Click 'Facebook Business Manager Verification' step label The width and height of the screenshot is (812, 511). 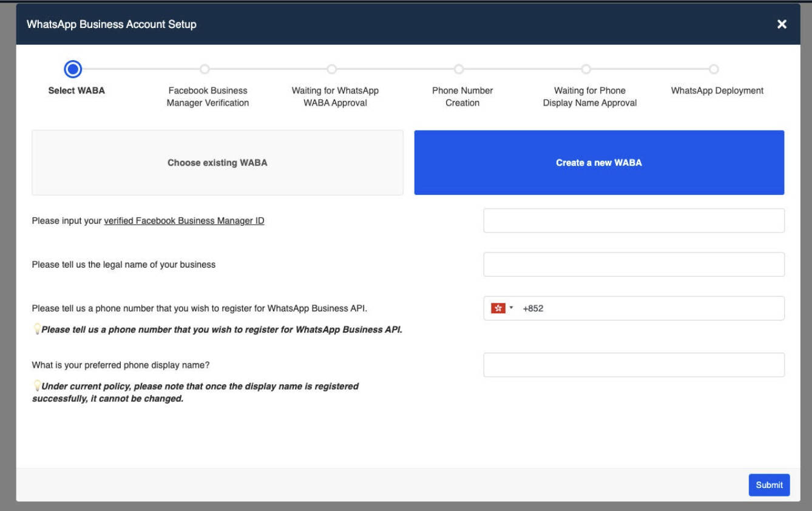click(208, 96)
